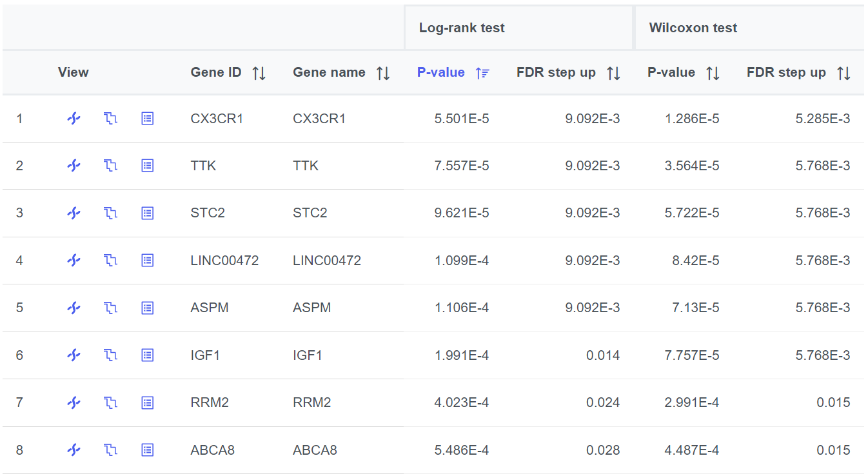The image size is (868, 476).
Task: Sort by Wilcoxon FDR step up arrows
Action: point(843,73)
